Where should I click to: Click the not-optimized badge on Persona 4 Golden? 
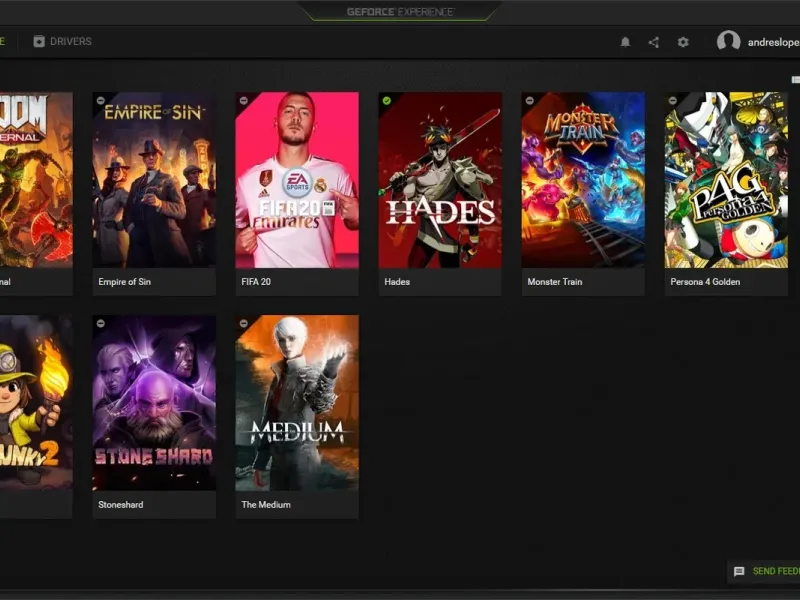point(672,101)
